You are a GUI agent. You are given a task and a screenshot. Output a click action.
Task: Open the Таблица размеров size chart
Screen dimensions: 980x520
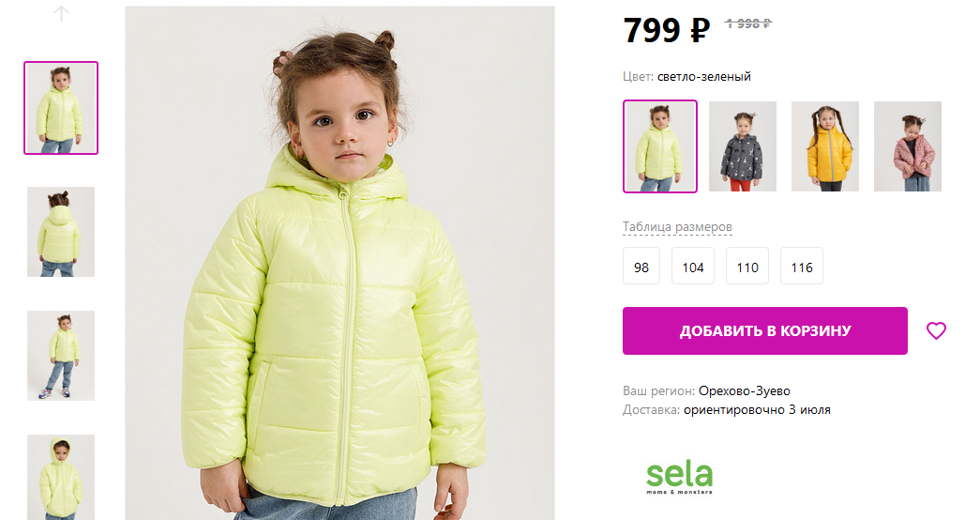[677, 227]
